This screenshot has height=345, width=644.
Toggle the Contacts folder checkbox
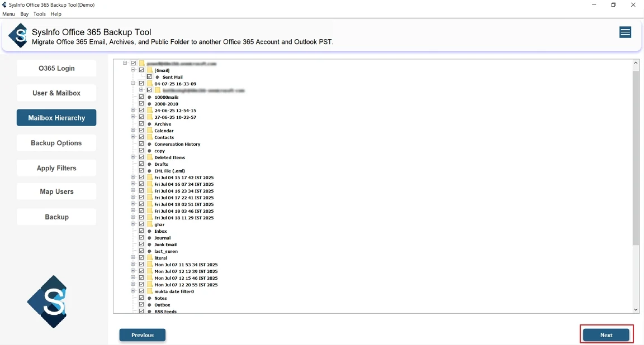coord(141,137)
